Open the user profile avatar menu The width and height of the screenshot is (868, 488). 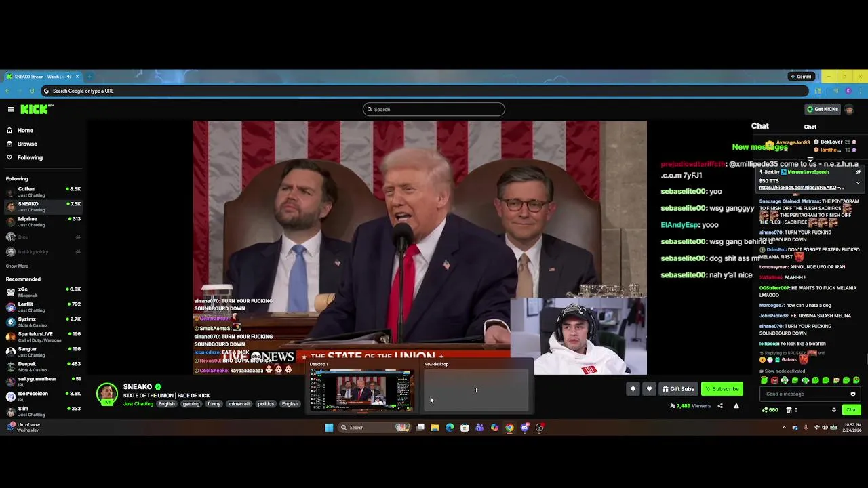[x=849, y=109]
